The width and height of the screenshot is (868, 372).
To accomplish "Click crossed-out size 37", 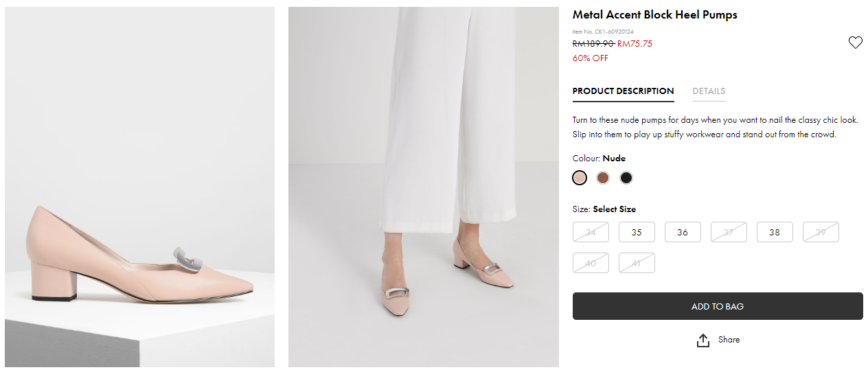I will [x=729, y=232].
